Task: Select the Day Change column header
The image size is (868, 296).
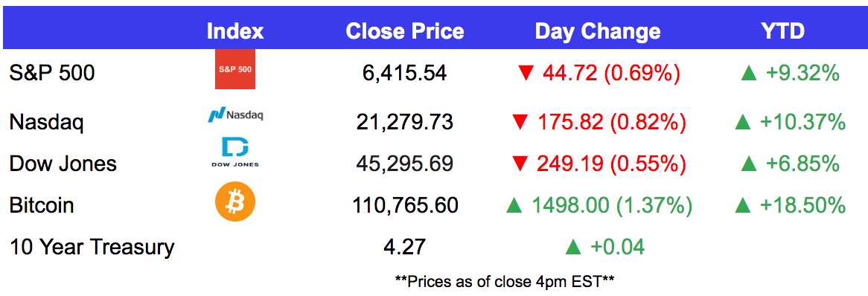Action: point(598,31)
